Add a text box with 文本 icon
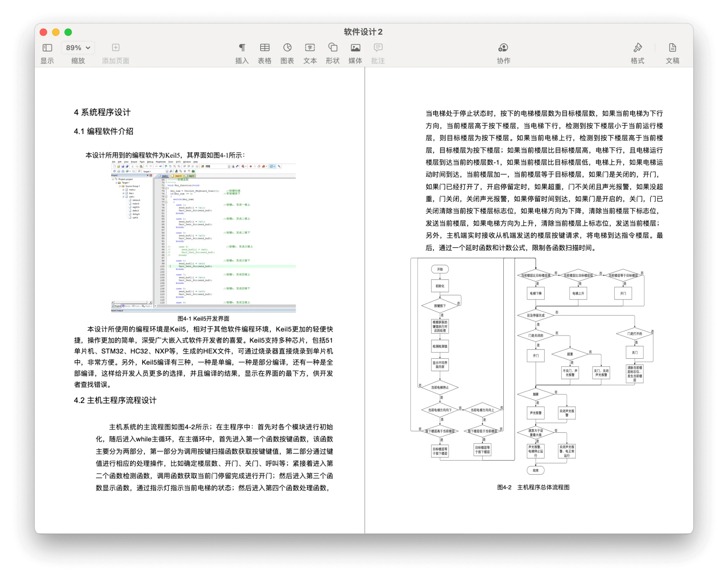 [x=310, y=48]
